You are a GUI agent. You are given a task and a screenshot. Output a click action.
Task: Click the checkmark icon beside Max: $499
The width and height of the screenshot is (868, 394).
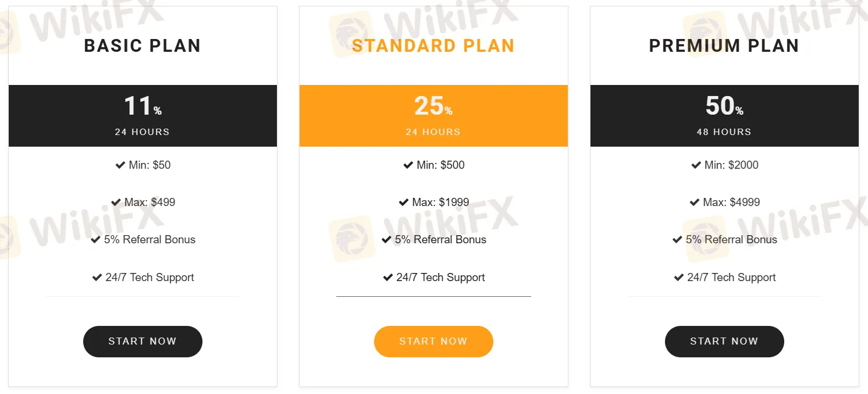pos(116,202)
